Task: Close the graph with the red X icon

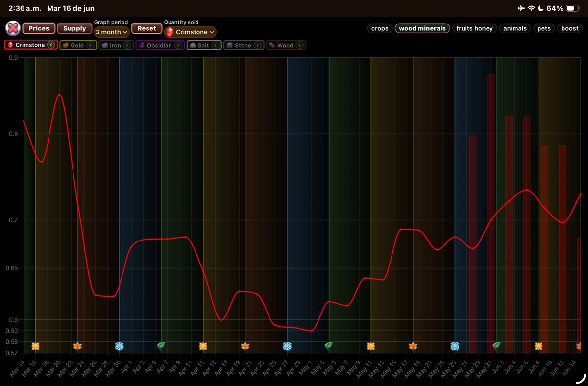Action: pos(13,28)
